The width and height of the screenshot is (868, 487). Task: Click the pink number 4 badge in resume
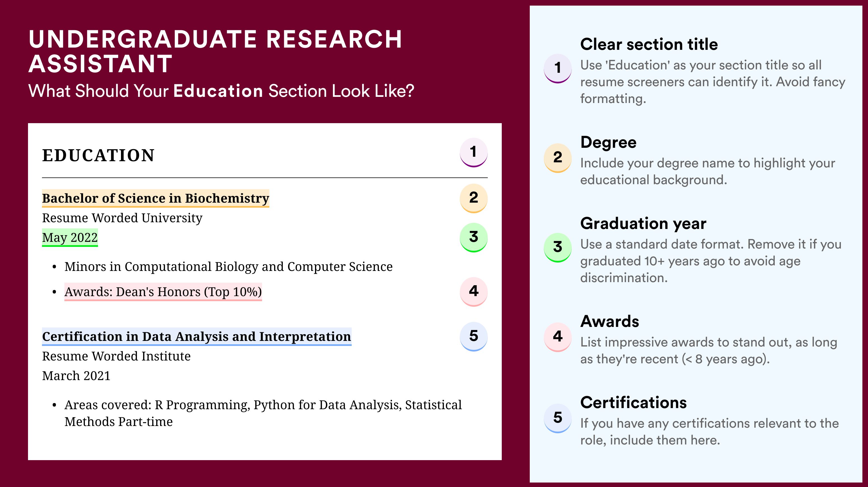click(473, 291)
